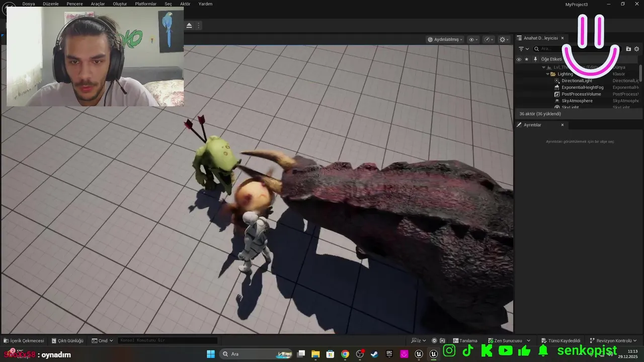Click the outliner vertical scrollbar
Viewport: 644px width, 362px height.
tap(641, 73)
